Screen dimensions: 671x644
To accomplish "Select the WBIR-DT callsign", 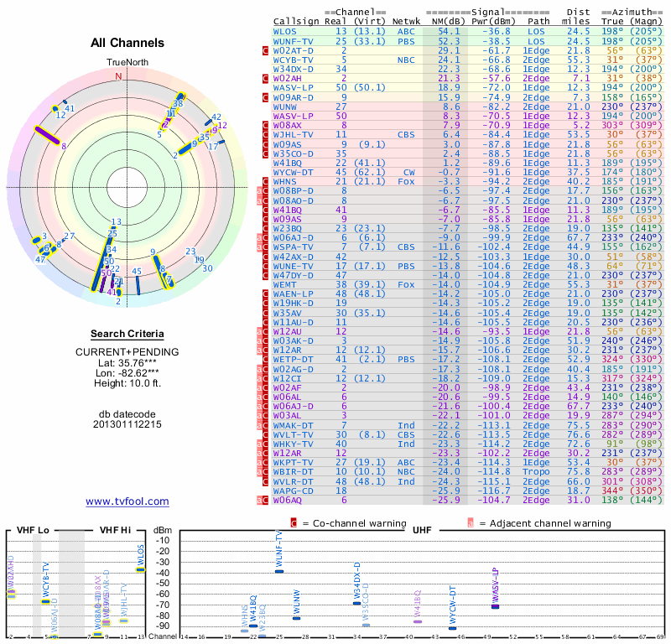I will [x=293, y=472].
